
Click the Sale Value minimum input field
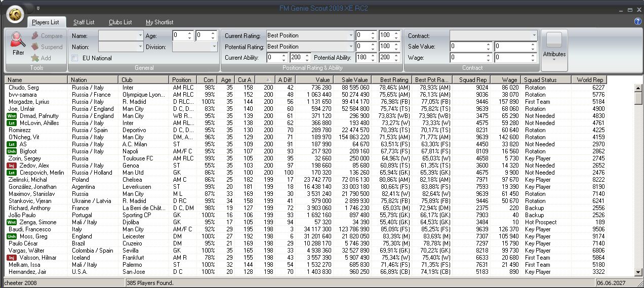click(x=468, y=47)
